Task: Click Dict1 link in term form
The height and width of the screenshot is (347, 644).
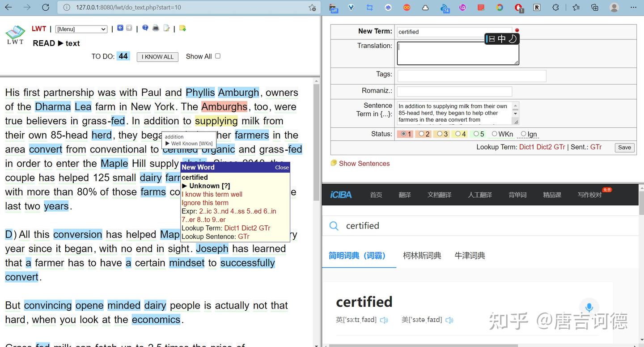Action: (x=527, y=147)
